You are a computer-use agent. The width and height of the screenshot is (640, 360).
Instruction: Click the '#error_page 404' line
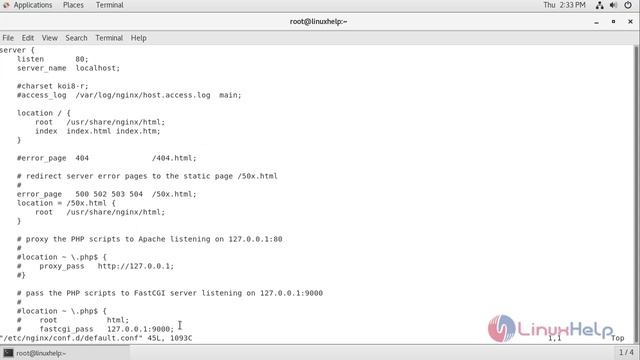[x=107, y=158]
